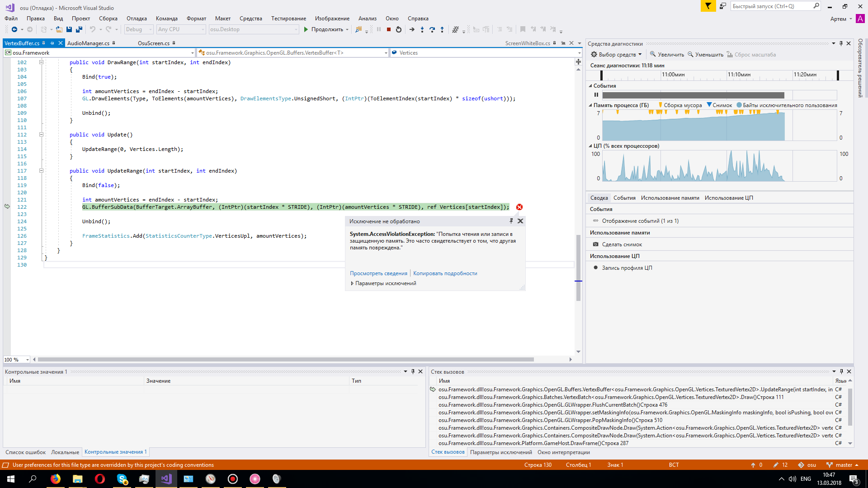
Task: Stop debugging with the red square
Action: (x=388, y=29)
